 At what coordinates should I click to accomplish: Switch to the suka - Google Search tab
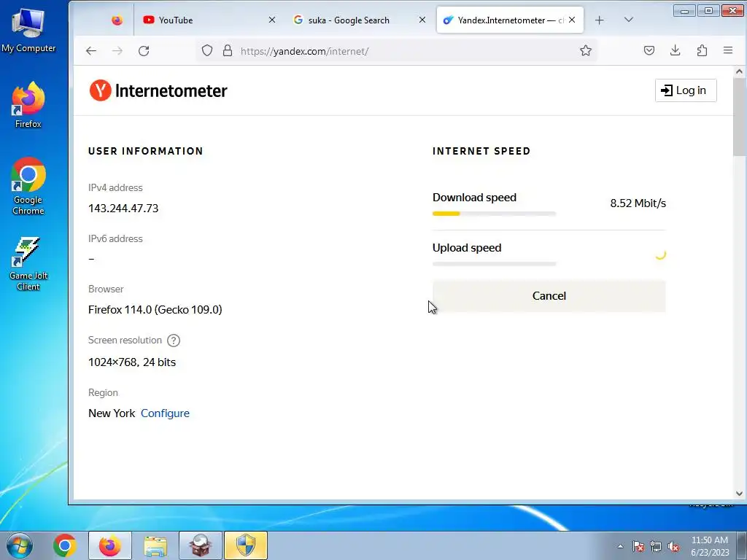point(360,20)
